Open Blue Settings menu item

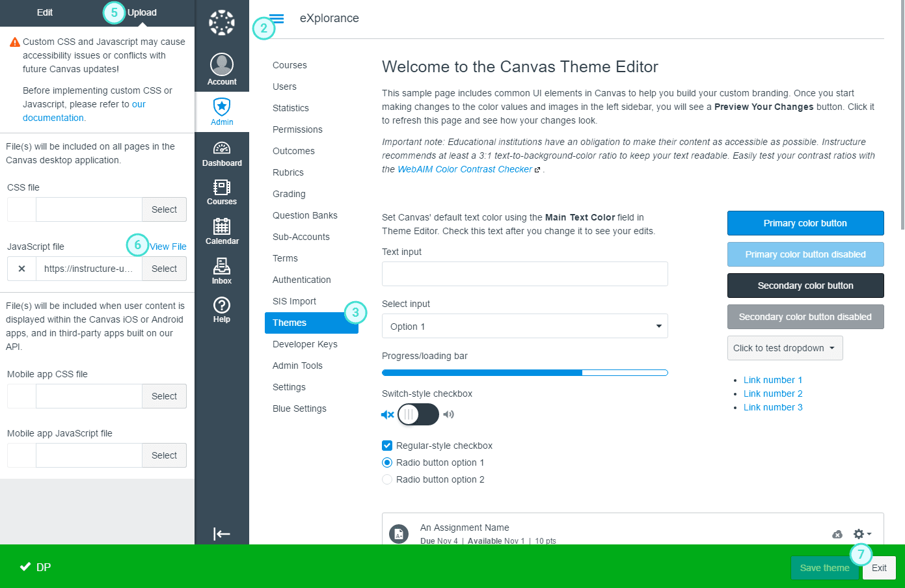tap(299, 408)
